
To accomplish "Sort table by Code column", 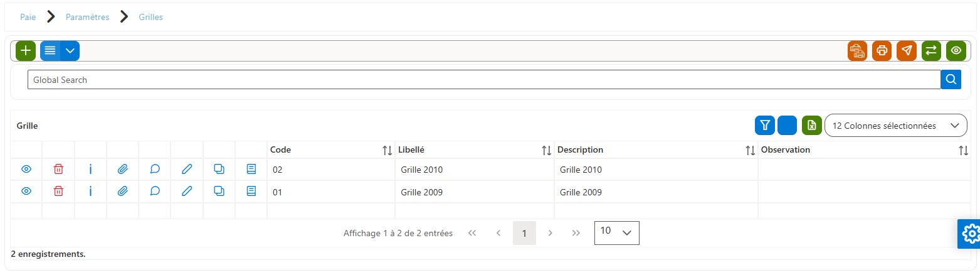I will click(387, 150).
